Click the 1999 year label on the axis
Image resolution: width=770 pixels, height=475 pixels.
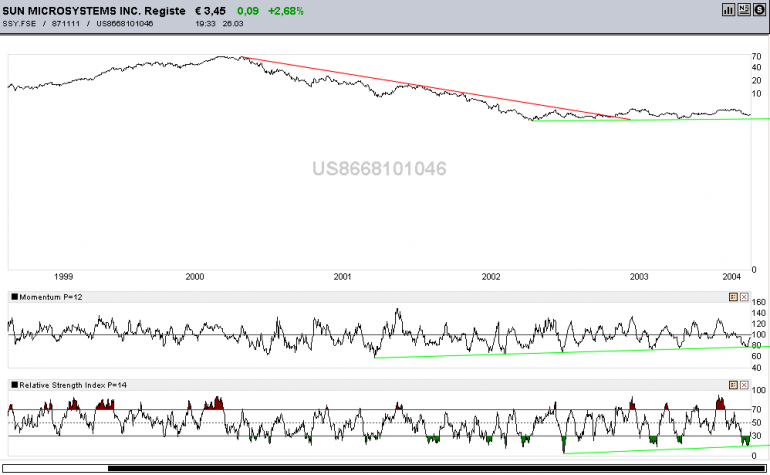[63, 277]
